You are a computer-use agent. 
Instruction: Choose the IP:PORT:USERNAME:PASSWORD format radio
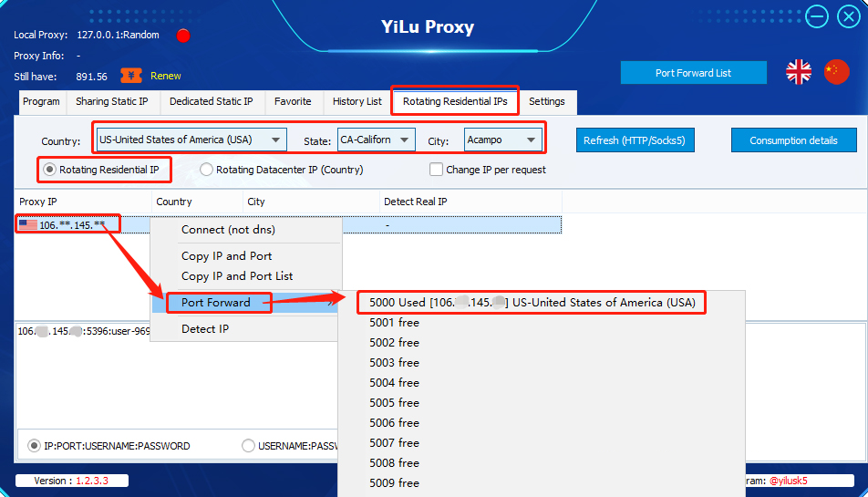click(x=35, y=446)
